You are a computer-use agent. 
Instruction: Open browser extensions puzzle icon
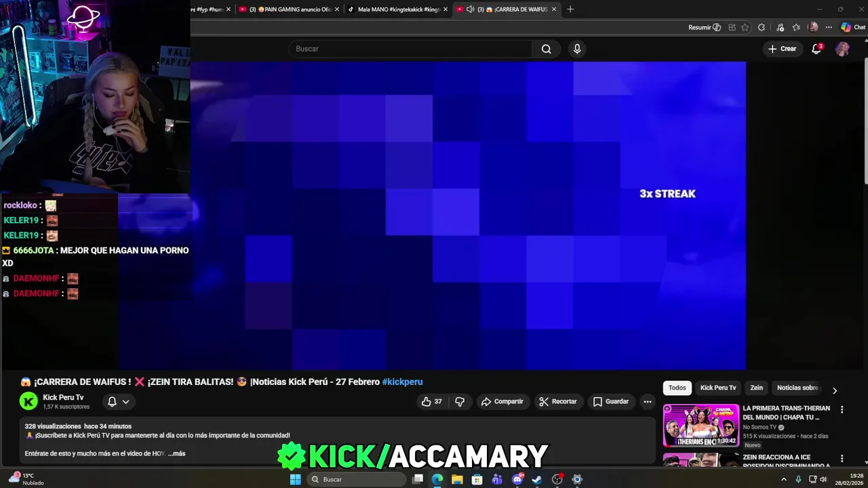762,28
